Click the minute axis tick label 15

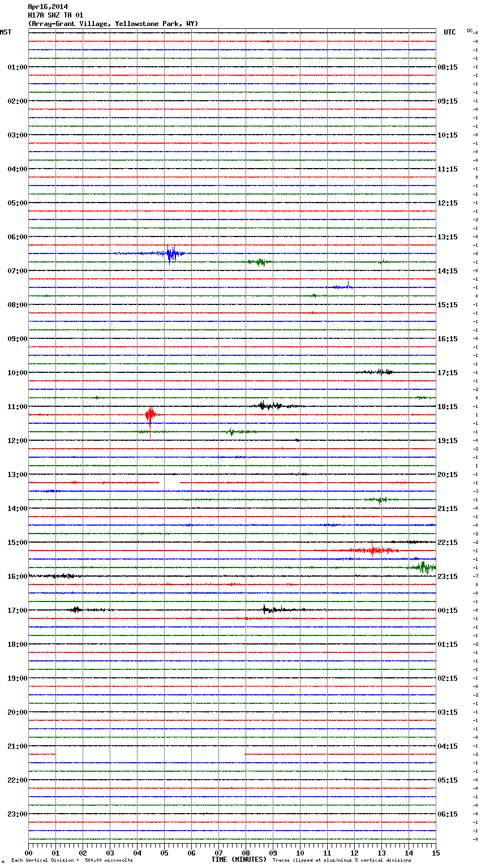coord(436,853)
